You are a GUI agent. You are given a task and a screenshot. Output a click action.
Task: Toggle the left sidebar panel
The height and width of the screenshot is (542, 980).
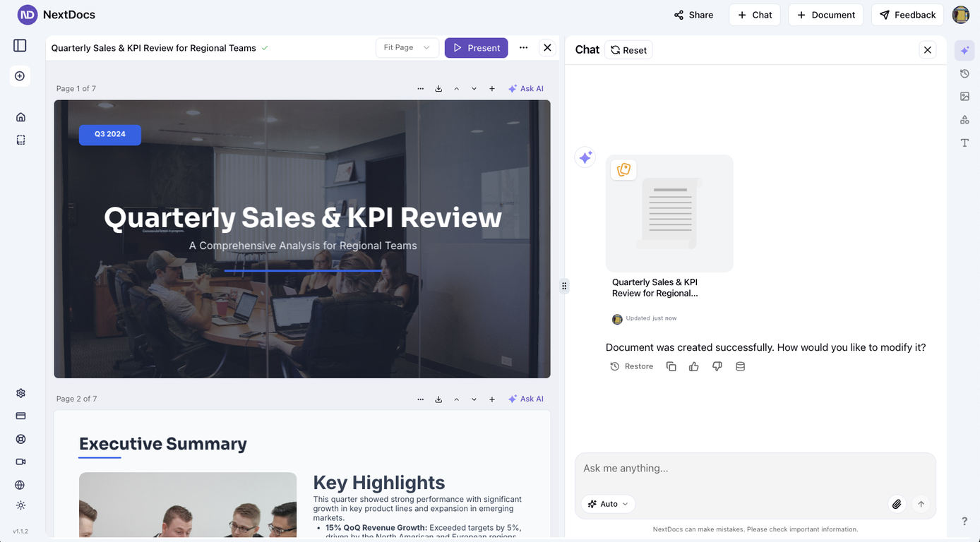tap(20, 44)
